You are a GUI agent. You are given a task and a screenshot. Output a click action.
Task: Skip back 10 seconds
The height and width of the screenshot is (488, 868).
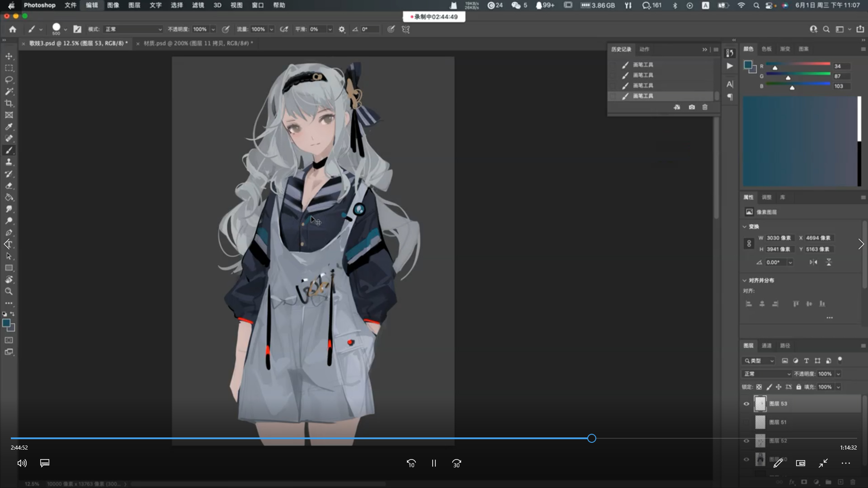click(x=411, y=463)
